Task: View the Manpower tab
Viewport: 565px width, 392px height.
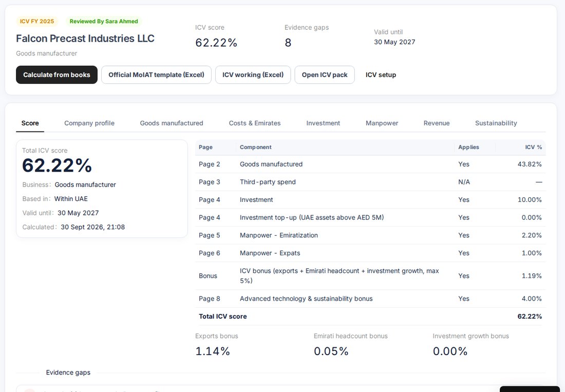Action: 382,123
